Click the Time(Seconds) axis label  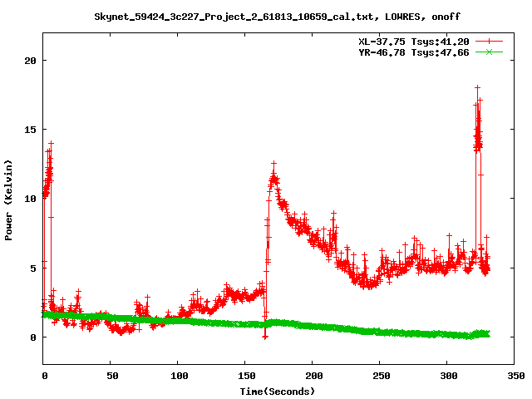(x=277, y=392)
